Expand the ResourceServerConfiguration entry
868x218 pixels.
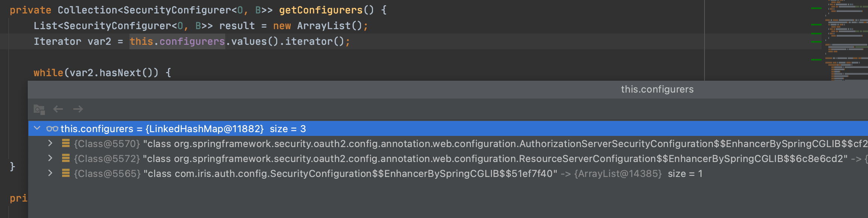pos(50,158)
